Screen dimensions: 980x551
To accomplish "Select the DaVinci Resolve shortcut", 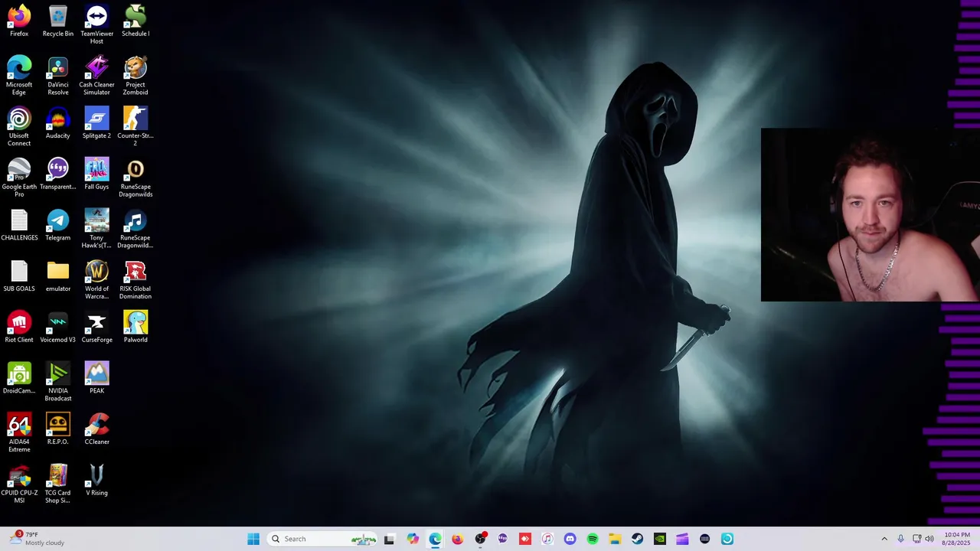I will [58, 76].
